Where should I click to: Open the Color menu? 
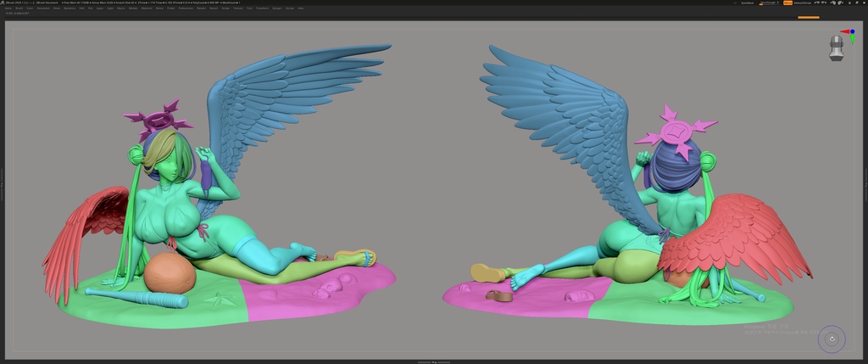(30, 8)
